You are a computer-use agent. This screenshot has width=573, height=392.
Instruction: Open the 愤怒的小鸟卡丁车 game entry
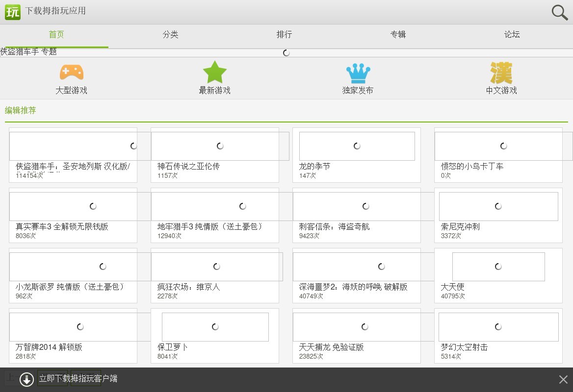(472, 167)
